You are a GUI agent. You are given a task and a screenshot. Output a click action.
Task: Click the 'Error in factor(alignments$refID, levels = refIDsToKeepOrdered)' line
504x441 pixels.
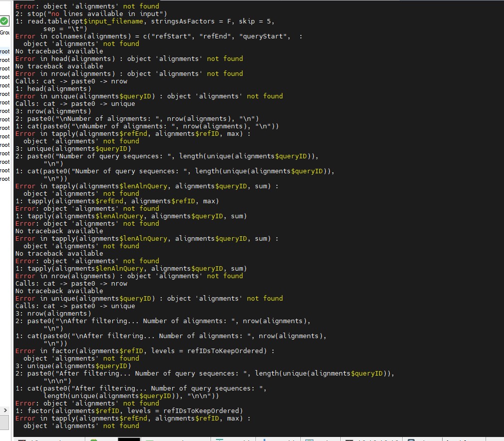[145, 351]
